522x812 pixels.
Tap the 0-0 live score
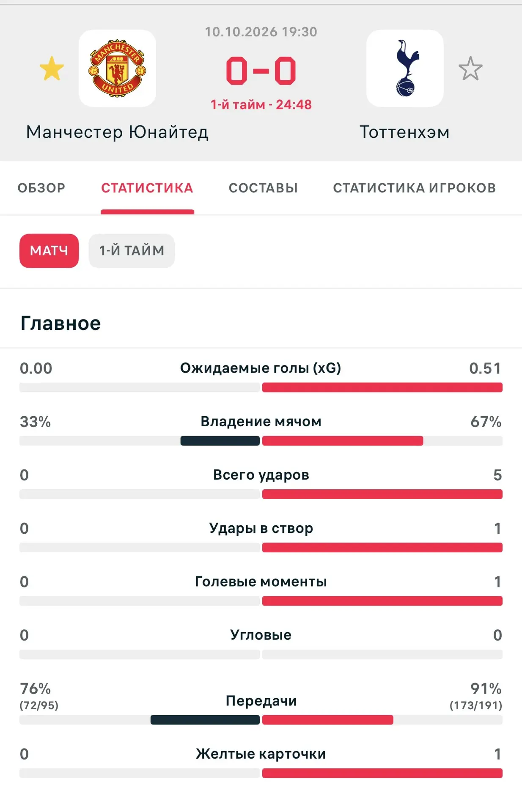261,71
